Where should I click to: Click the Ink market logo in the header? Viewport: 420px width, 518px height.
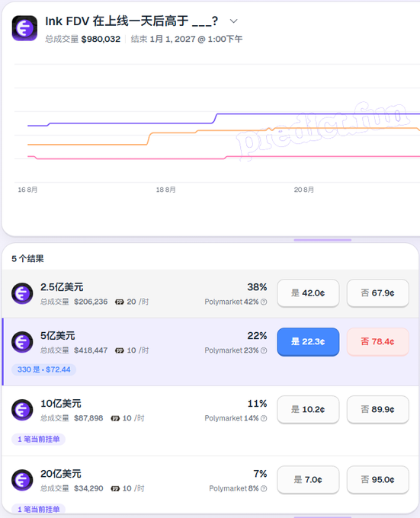24,28
